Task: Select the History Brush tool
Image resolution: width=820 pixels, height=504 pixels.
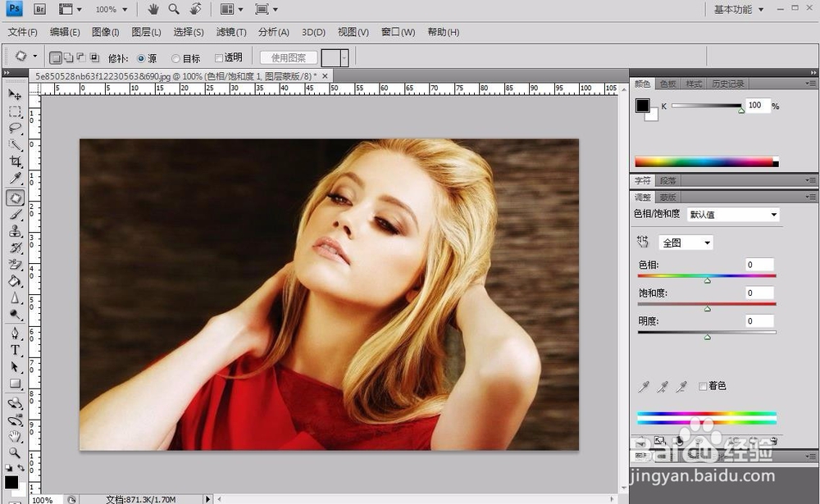Action: click(15, 247)
